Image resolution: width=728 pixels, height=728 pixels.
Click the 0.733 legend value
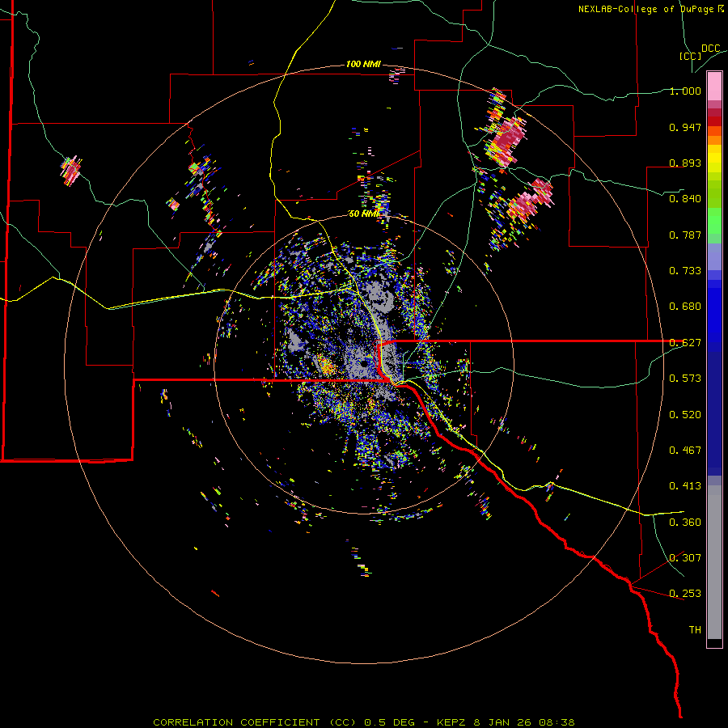click(x=685, y=271)
